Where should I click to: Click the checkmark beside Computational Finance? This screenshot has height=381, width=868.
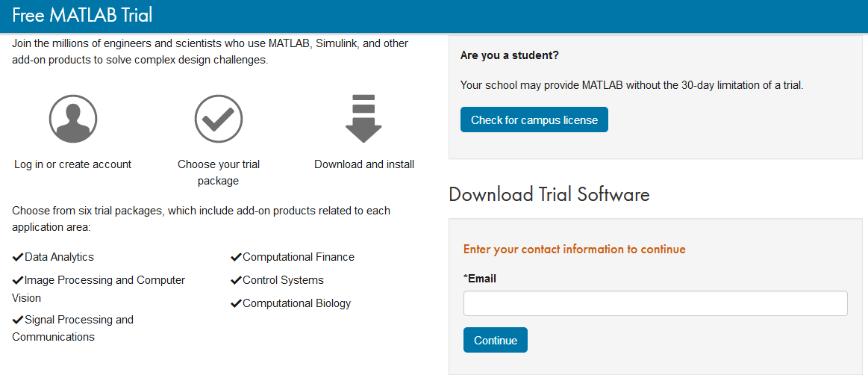coord(236,257)
